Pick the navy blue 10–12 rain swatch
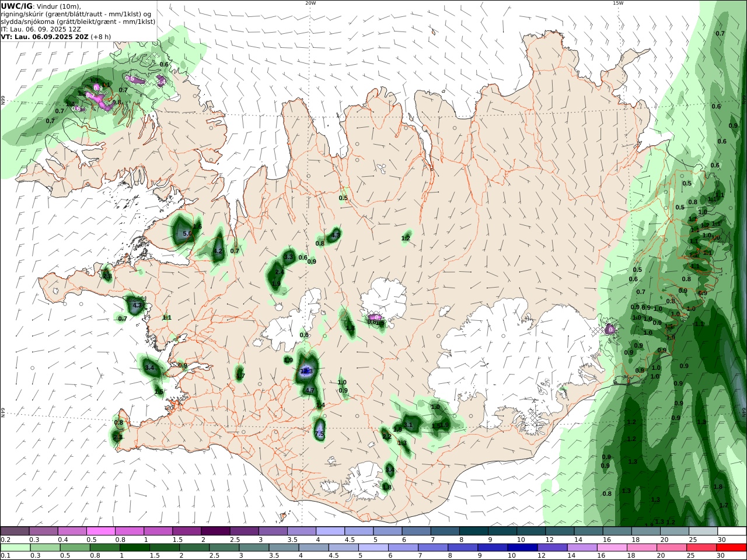This screenshot has width=747, height=560. coord(522,548)
